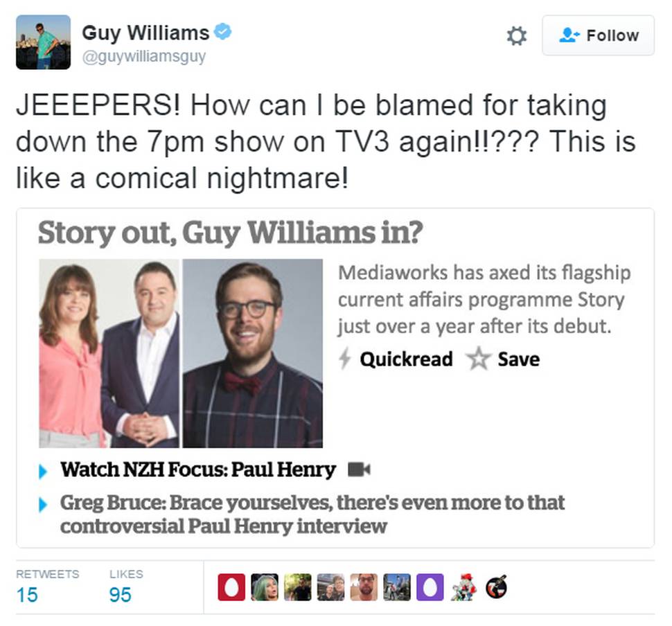
Task: Open the green-haired avatar liker profile
Action: (x=265, y=587)
